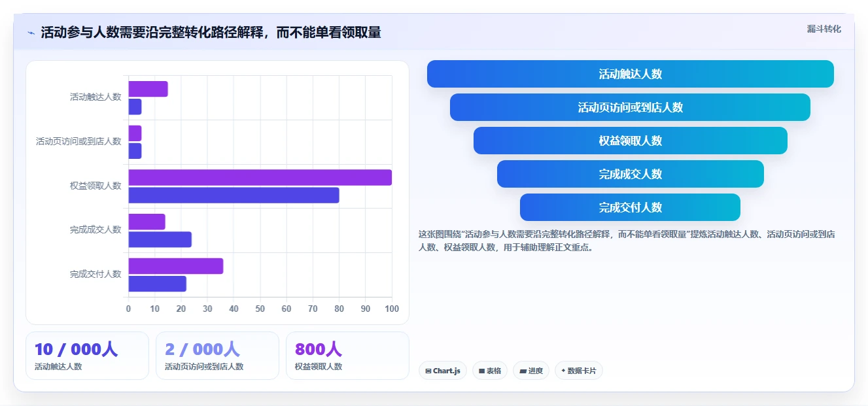
Task: Click the purple bar for 活动触达人数
Action: (148, 89)
